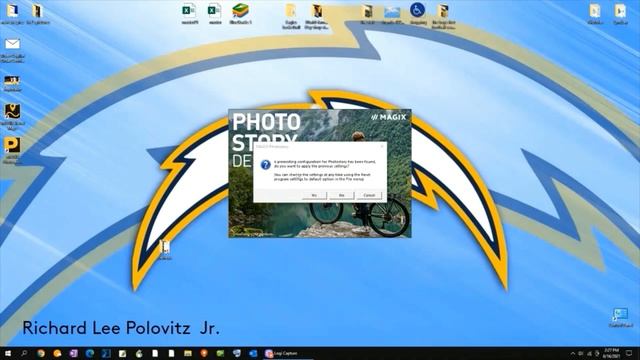The height and width of the screenshot is (360, 640).
Task: Open the blue accessibility wheelchair desktop icon
Action: pos(418,13)
